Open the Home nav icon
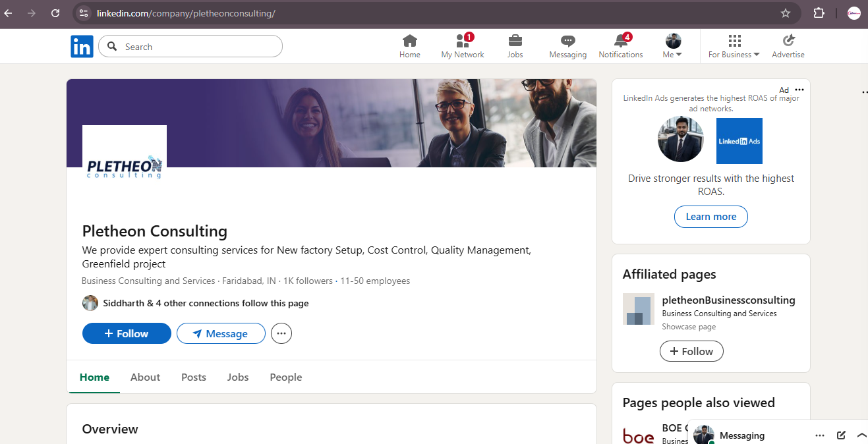This screenshot has height=444, width=868. pyautogui.click(x=410, y=47)
